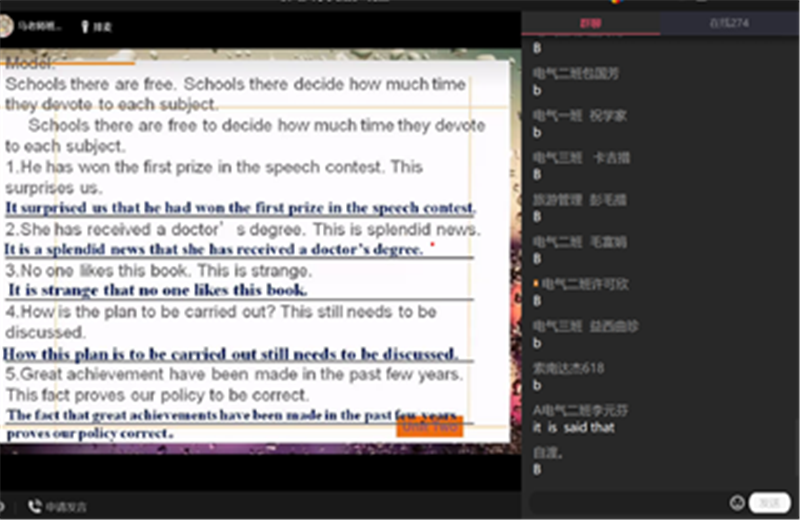The height and width of the screenshot is (520, 800).
Task: Click the microphone queue icon in header
Action: (84, 27)
